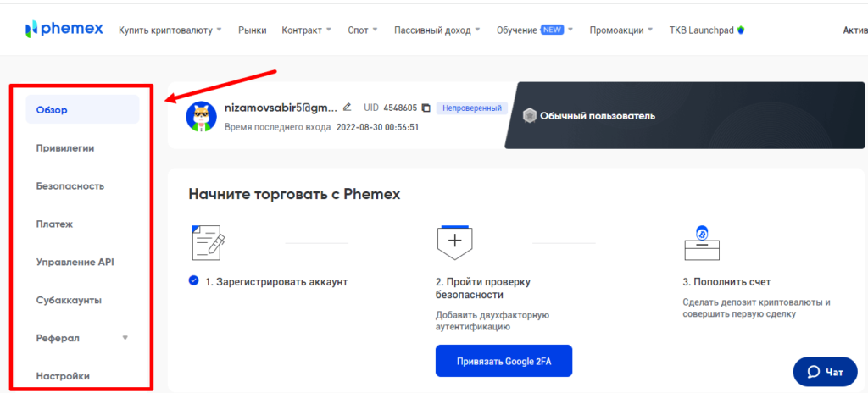This screenshot has width=868, height=393.
Task: Click the security shield plus icon
Action: [454, 241]
